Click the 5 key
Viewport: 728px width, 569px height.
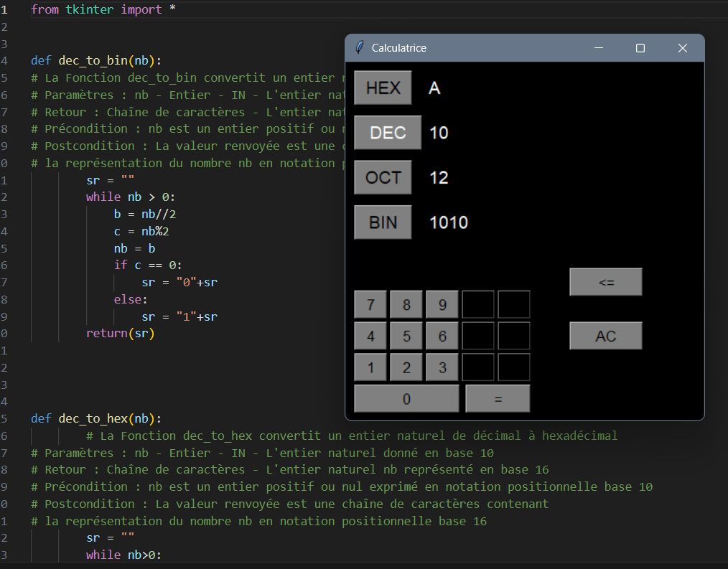pos(406,336)
